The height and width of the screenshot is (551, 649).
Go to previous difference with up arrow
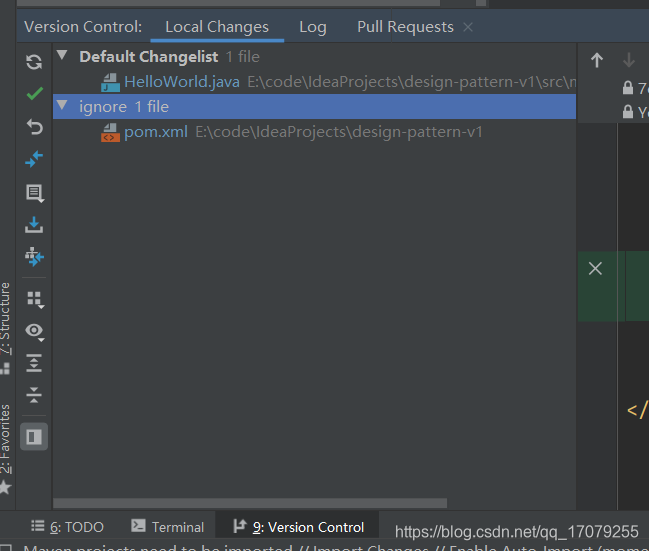click(597, 60)
